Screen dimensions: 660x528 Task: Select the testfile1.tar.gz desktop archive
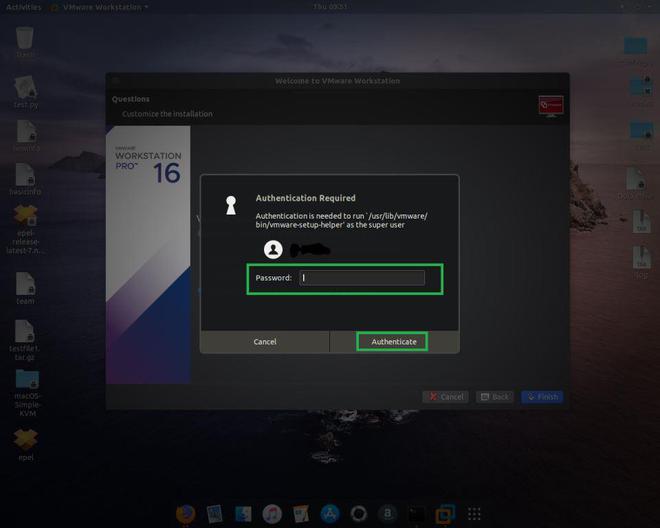click(x=24, y=340)
